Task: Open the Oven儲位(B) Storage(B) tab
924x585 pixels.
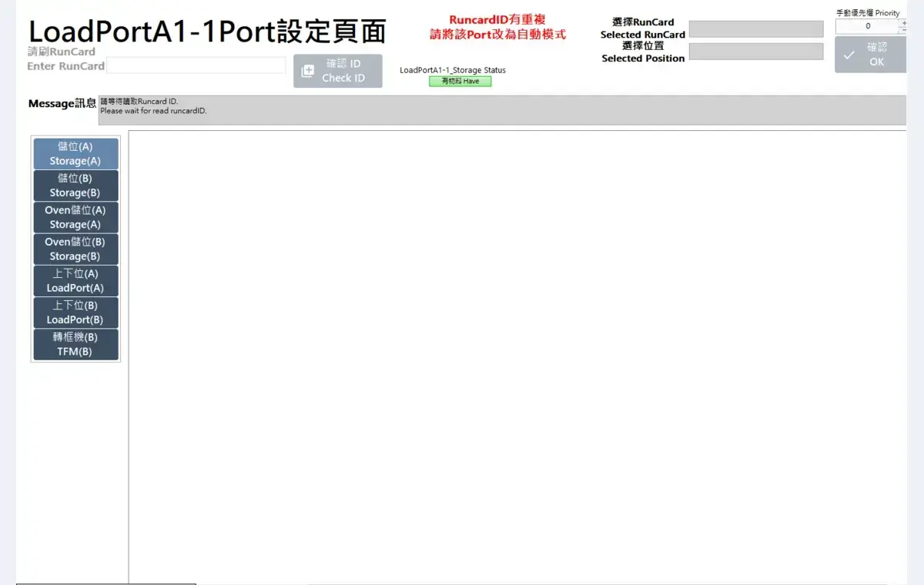Action: click(75, 249)
